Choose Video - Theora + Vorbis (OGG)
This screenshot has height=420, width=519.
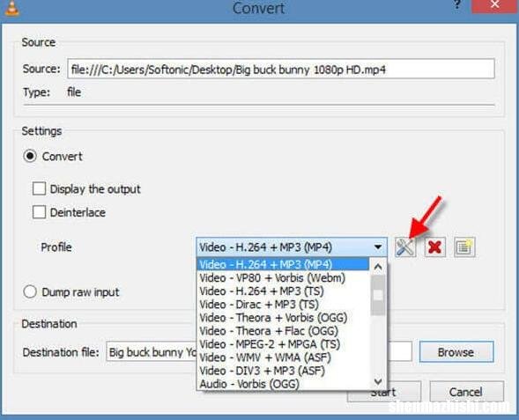[273, 318]
